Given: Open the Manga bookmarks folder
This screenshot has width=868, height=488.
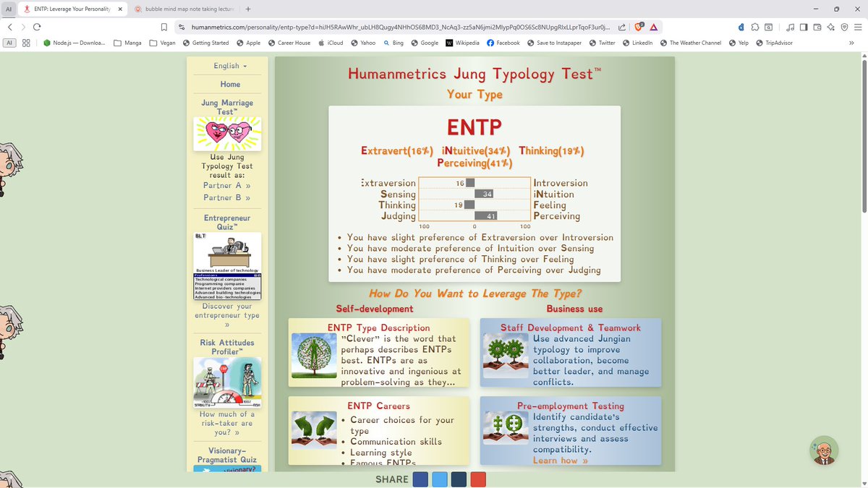Looking at the screenshot, I should pyautogui.click(x=128, y=43).
